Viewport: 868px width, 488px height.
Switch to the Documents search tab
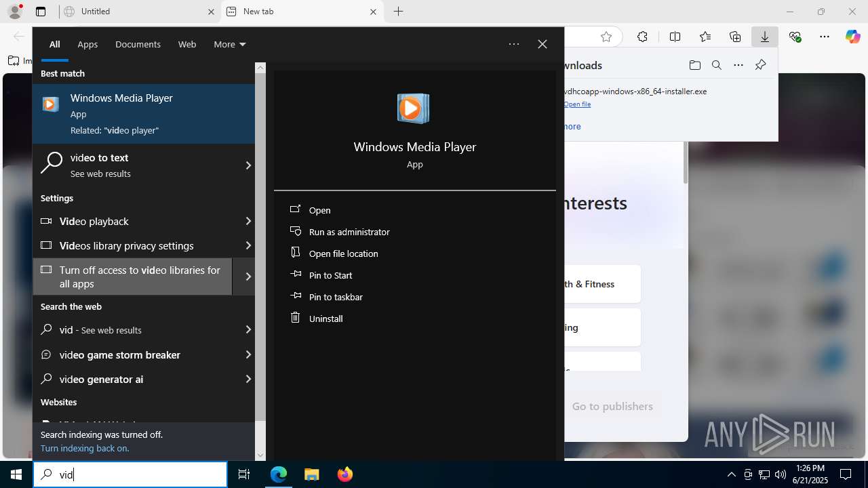(x=138, y=44)
